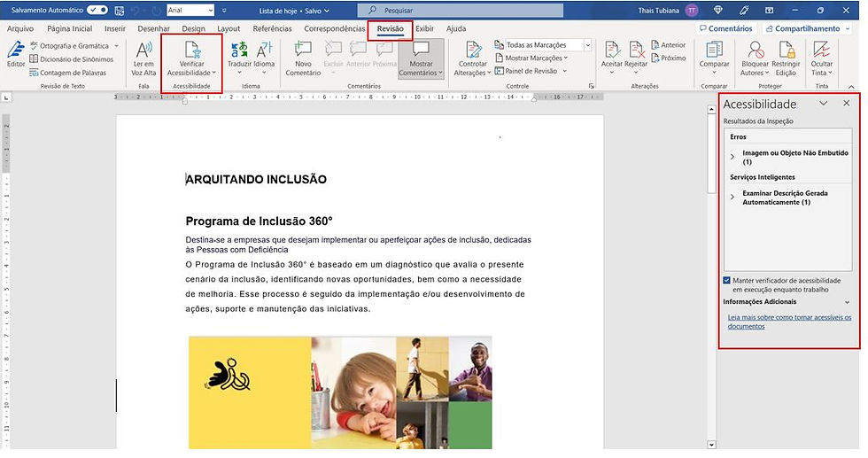The image size is (868, 458).
Task: Collapse the ribbon with the chevron
Action: coord(851,87)
